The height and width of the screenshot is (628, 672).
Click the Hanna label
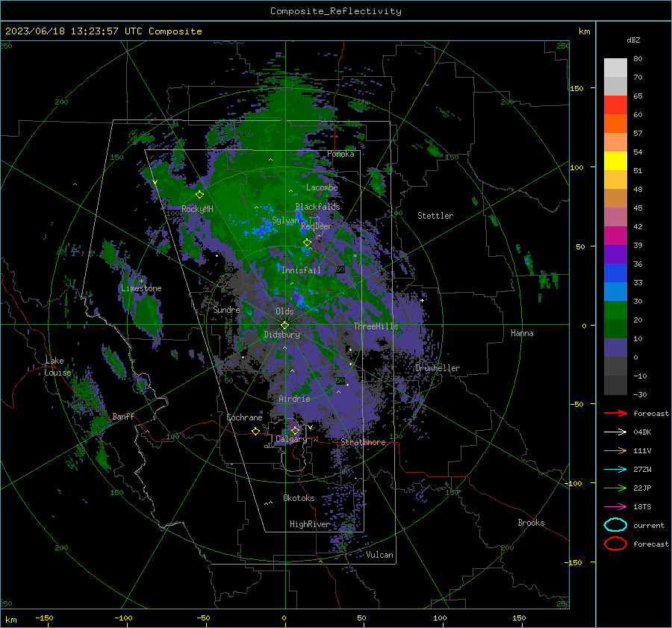(522, 333)
